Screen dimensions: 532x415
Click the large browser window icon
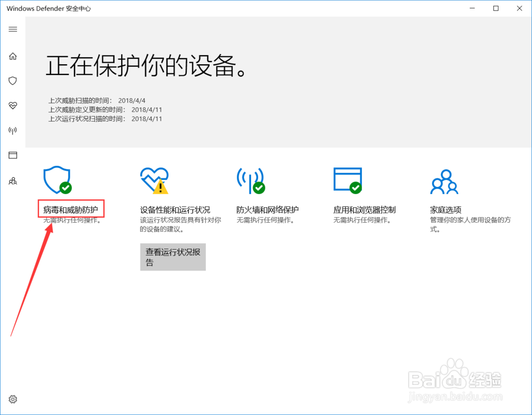tap(348, 181)
